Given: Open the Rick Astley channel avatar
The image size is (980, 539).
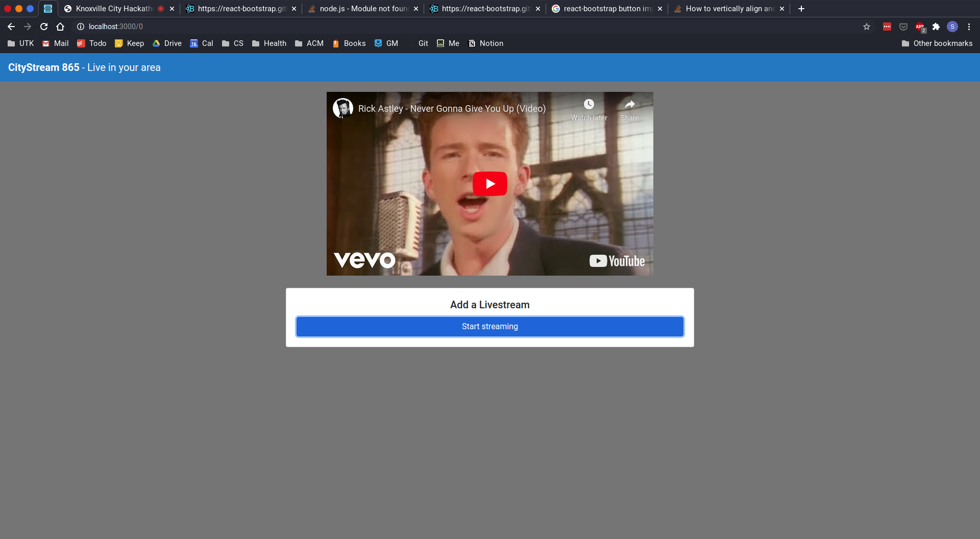Looking at the screenshot, I should (343, 108).
